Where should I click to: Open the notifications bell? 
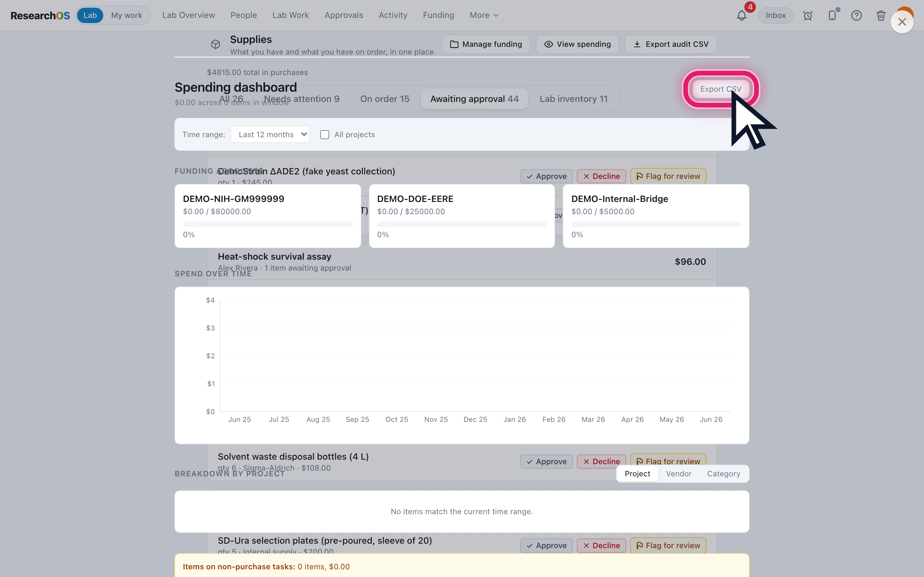741,15
